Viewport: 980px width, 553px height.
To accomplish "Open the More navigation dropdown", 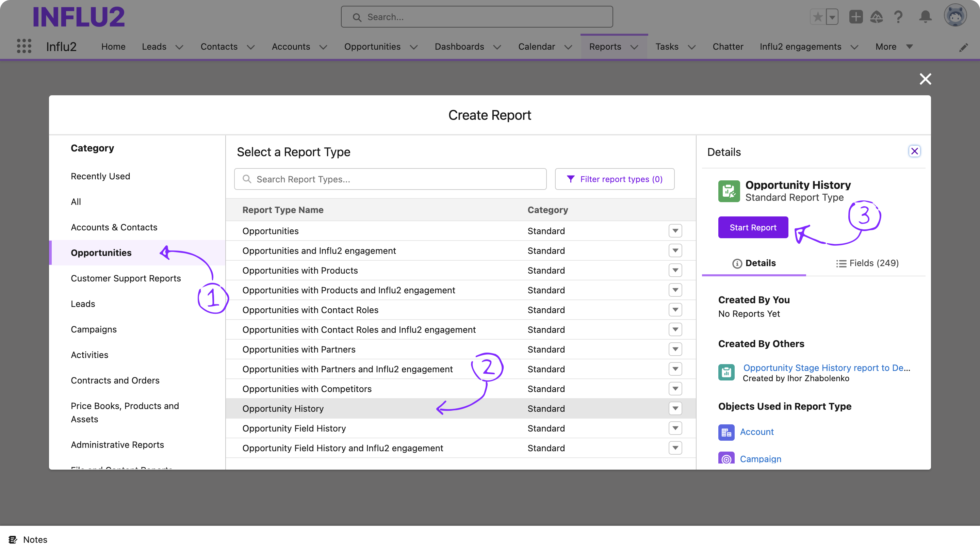I will coord(894,46).
